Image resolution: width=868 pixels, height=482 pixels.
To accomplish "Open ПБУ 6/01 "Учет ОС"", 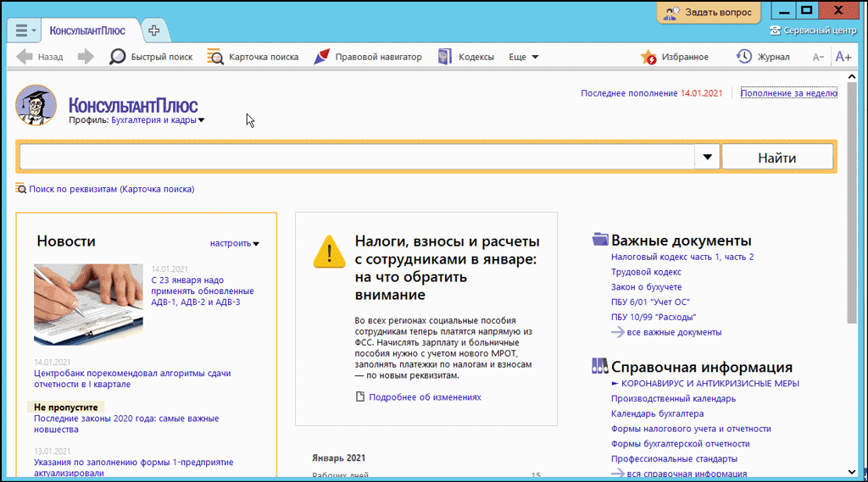I will click(650, 302).
